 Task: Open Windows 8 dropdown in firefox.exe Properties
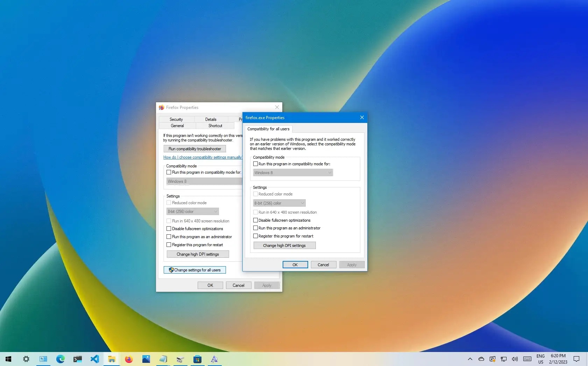click(x=293, y=173)
